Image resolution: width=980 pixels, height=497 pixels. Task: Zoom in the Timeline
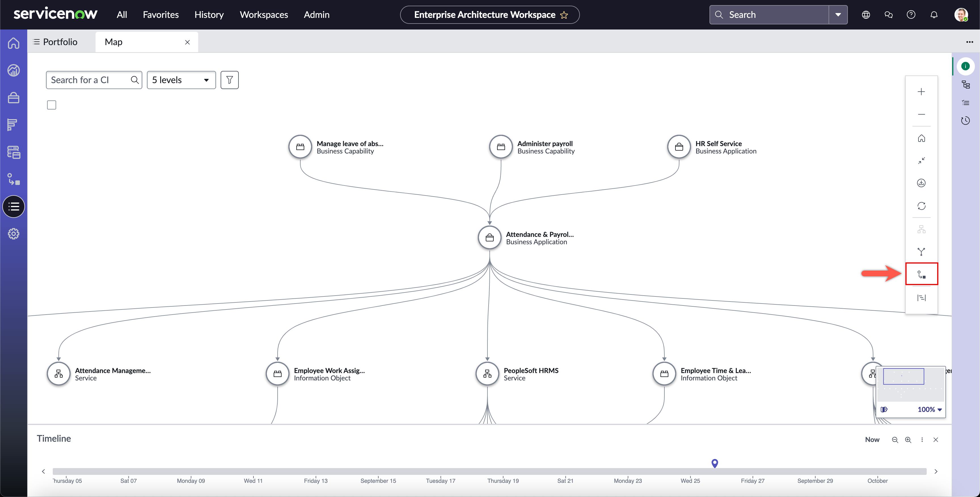point(908,439)
